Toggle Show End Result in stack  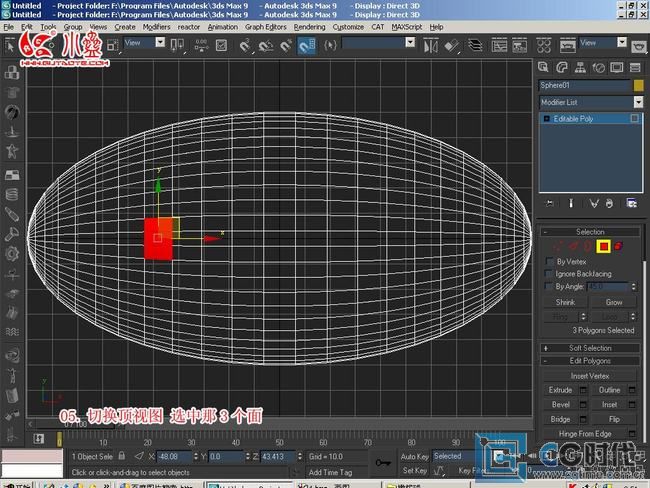[x=571, y=203]
